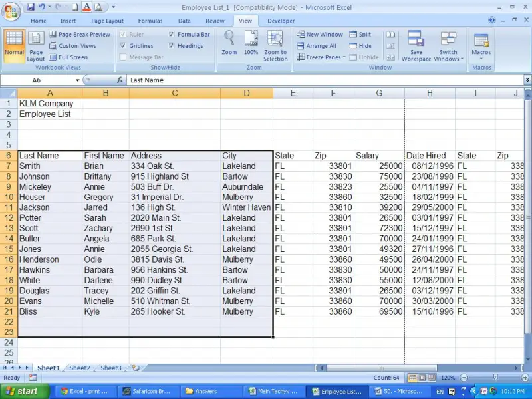Open the Macros dropdown
532x399 pixels.
(x=481, y=46)
